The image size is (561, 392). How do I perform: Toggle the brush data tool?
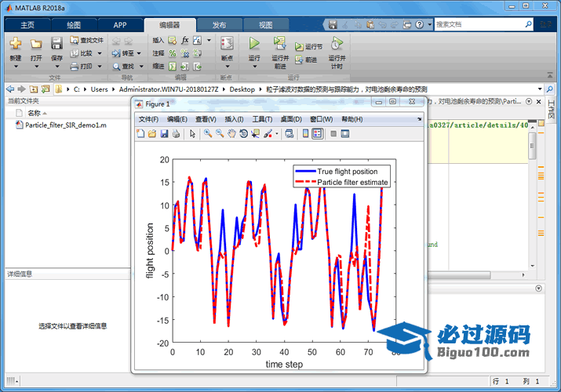click(x=268, y=134)
